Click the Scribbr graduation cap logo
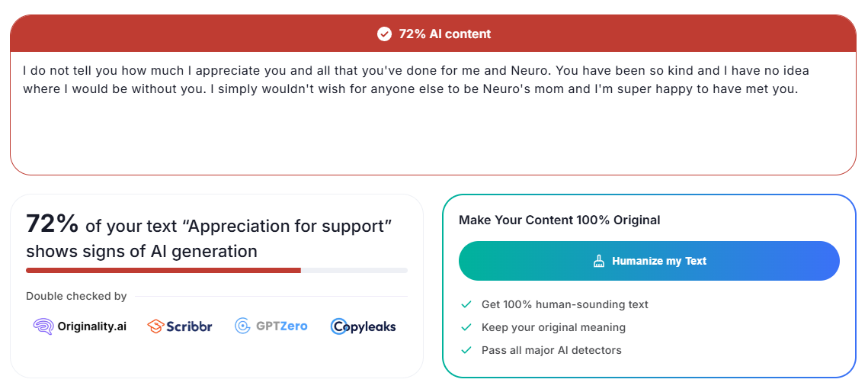 [155, 326]
